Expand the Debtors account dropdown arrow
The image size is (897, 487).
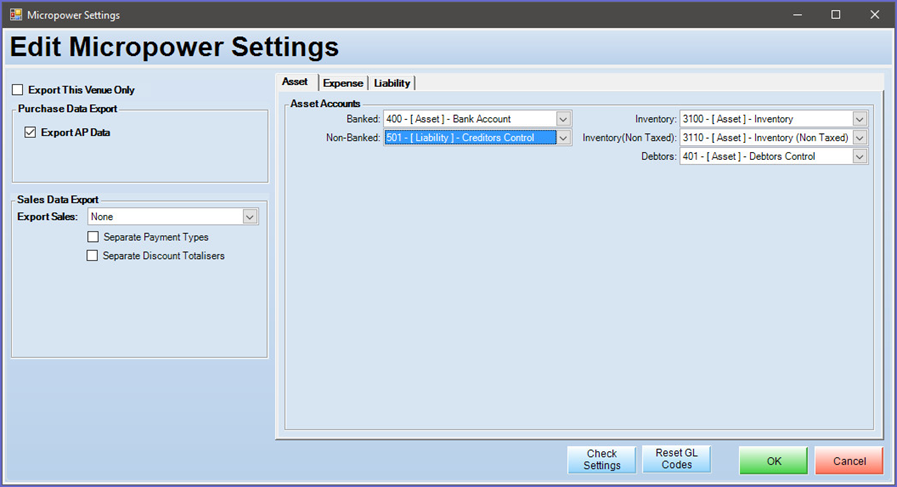pos(860,156)
